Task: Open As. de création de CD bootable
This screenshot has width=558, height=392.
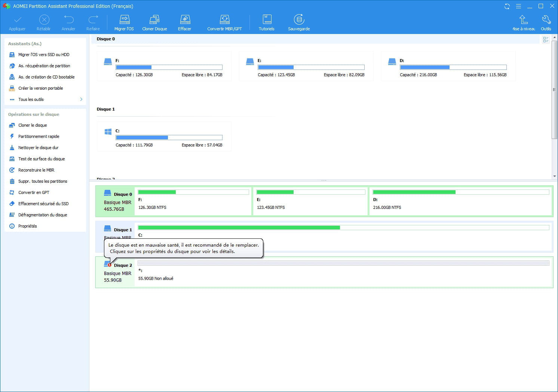Action: click(x=46, y=77)
